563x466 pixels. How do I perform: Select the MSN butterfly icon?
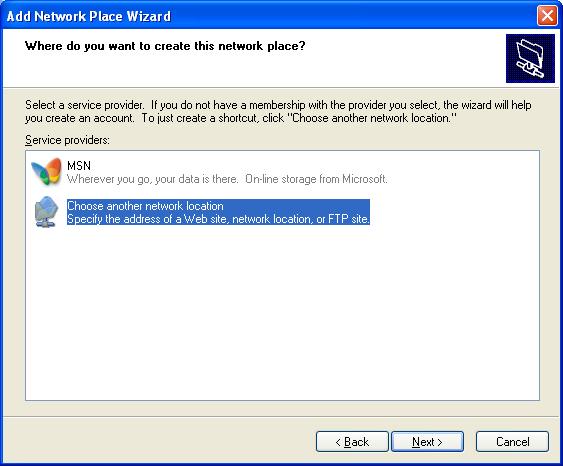46,172
